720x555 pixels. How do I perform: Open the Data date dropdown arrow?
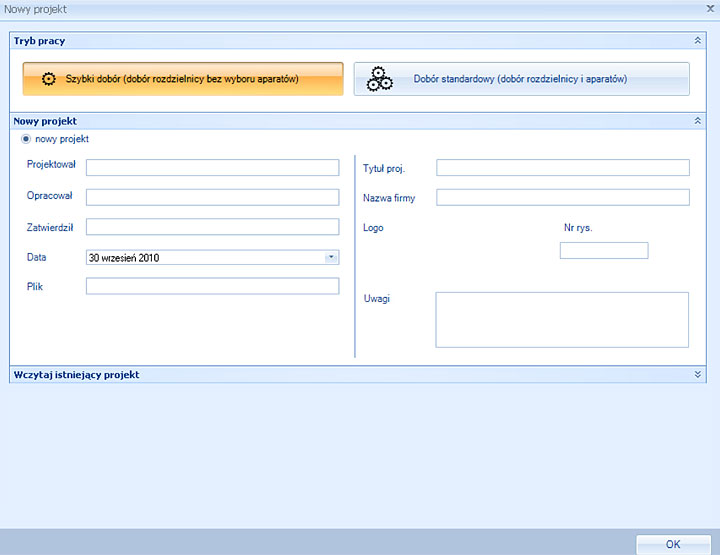(331, 258)
